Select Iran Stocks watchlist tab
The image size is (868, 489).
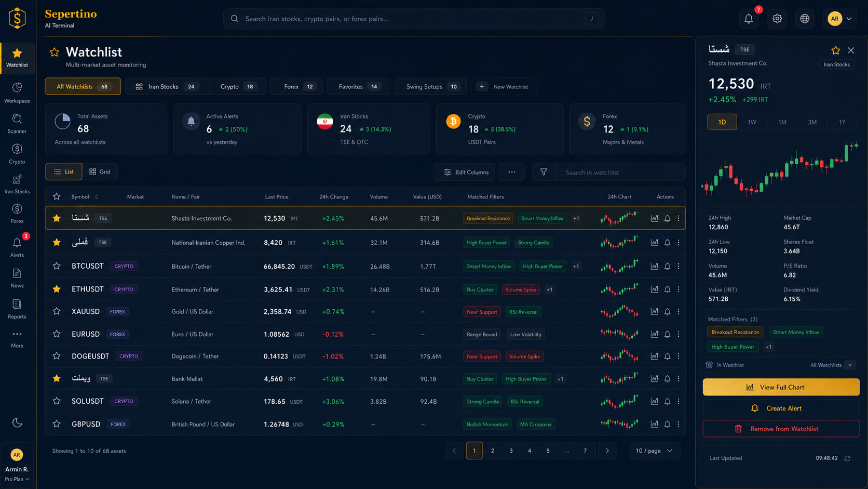point(166,86)
